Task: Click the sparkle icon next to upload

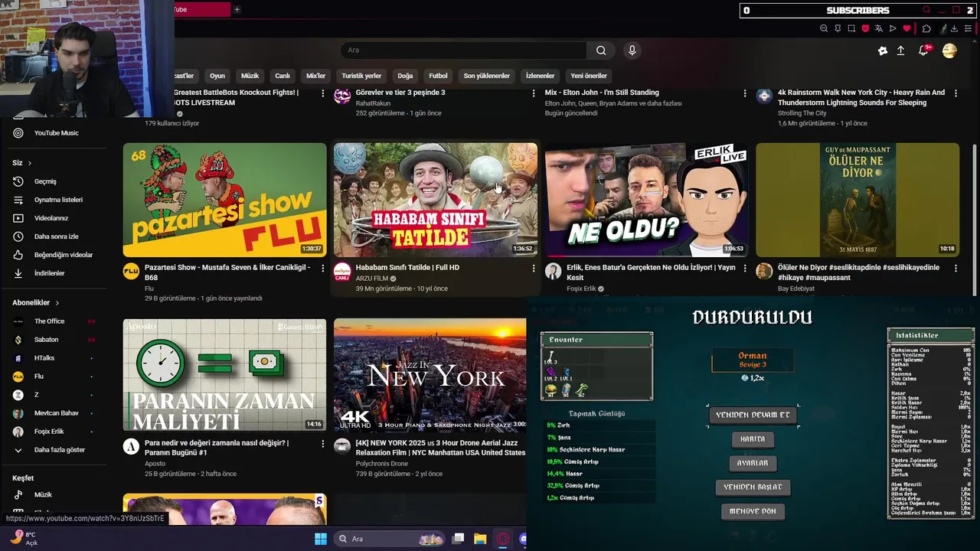Action: point(882,51)
